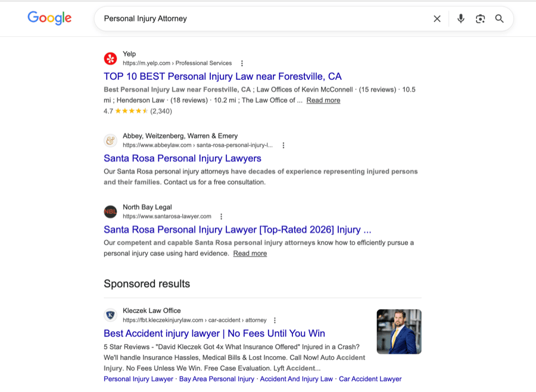Open the North Bay Legal result options
This screenshot has height=392, width=536.
tap(222, 216)
